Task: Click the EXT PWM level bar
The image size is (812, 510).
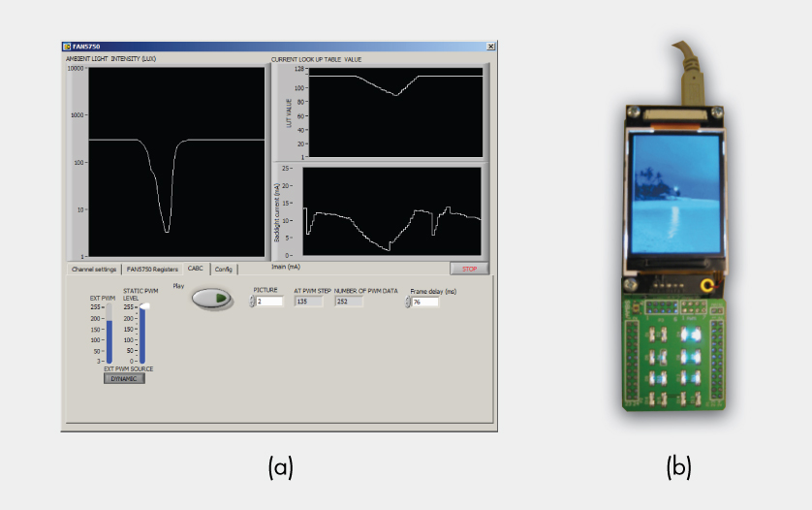Action: (109, 335)
